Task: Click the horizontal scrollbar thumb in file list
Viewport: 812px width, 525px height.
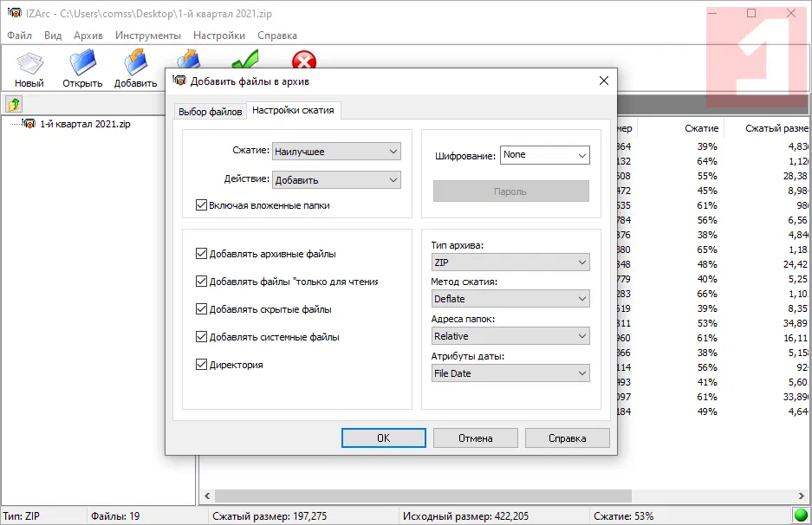Action: click(424, 496)
